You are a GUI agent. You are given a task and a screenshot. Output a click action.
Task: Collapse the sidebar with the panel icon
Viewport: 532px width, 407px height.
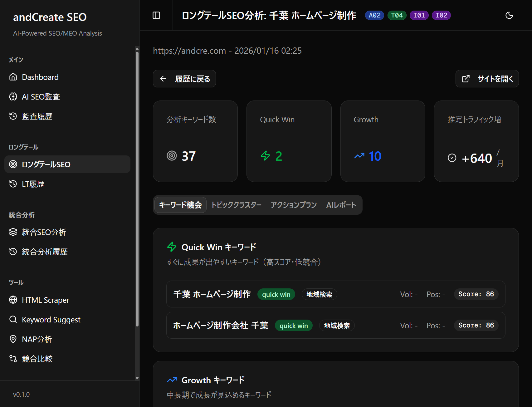tap(157, 15)
